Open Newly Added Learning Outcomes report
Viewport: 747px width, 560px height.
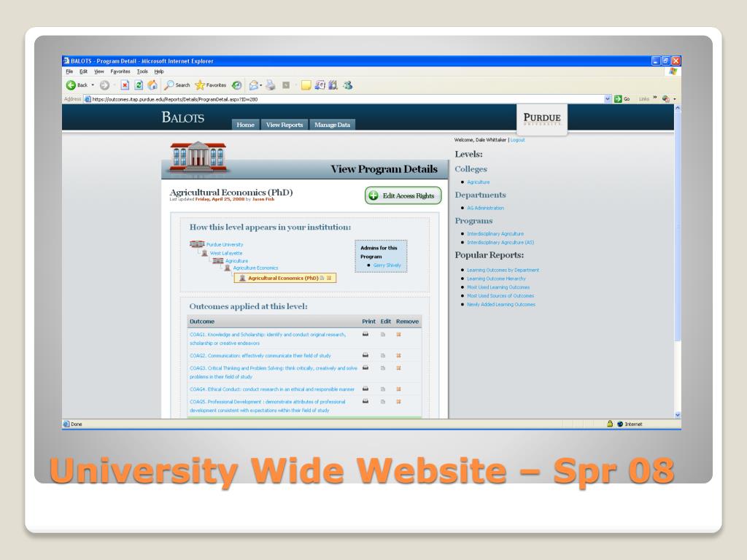coord(500,304)
